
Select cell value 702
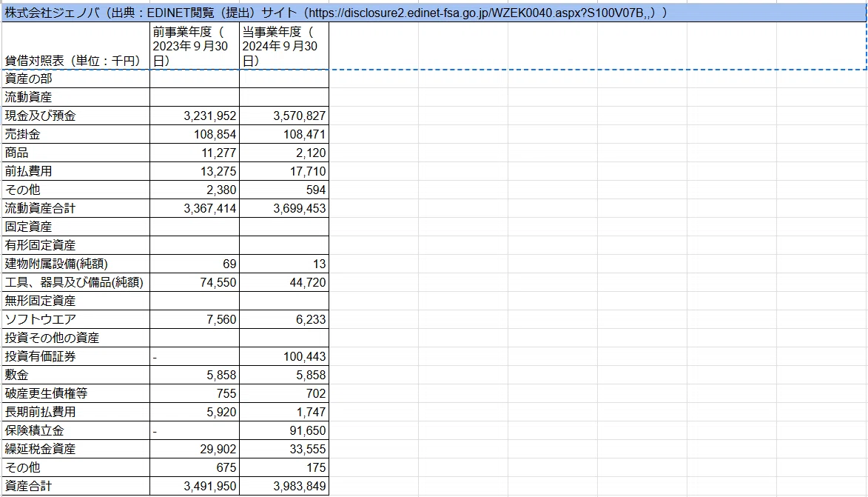284,394
